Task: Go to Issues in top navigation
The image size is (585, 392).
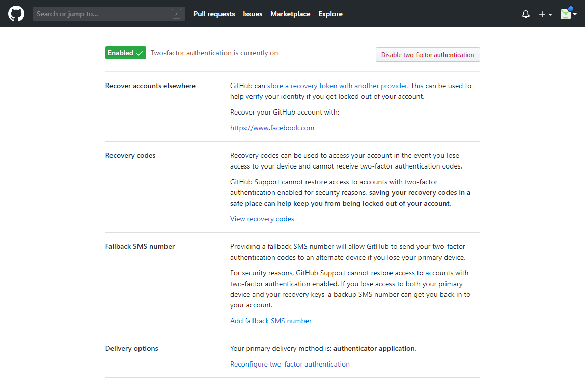Action: pyautogui.click(x=253, y=14)
